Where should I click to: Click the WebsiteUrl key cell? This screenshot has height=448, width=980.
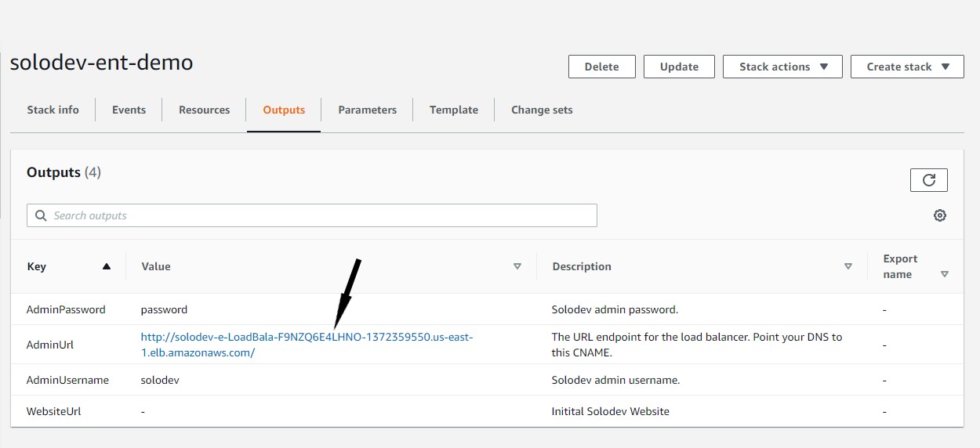click(x=54, y=411)
